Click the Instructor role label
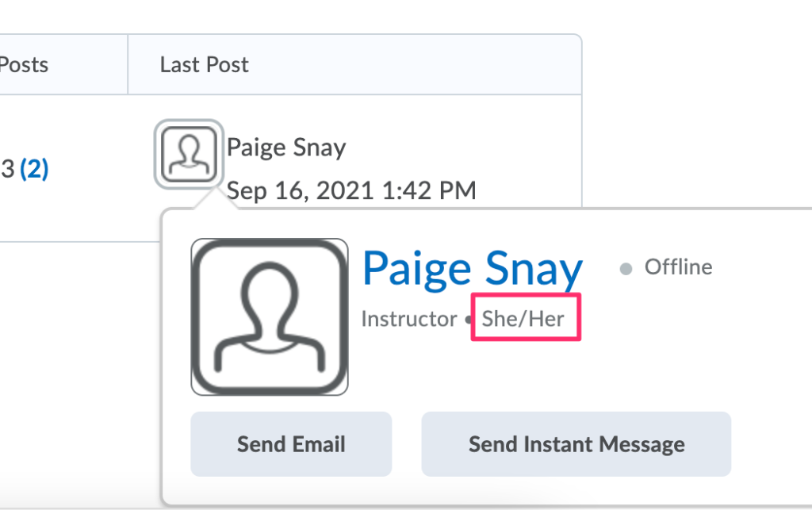Viewport: 812px width, 510px height. click(409, 319)
